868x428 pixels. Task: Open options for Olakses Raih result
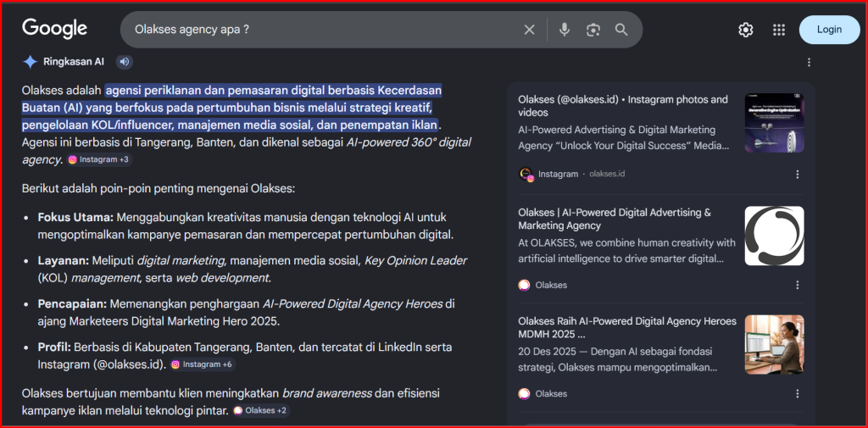pyautogui.click(x=797, y=393)
